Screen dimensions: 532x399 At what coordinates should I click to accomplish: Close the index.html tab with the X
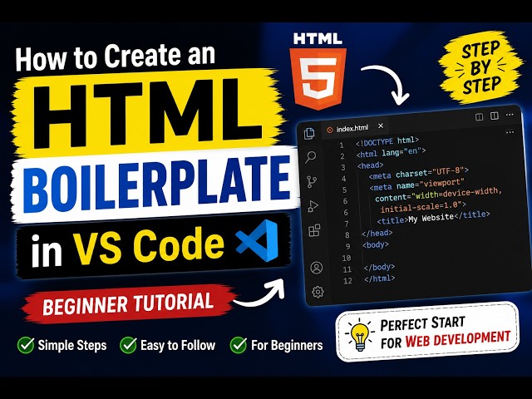[381, 126]
